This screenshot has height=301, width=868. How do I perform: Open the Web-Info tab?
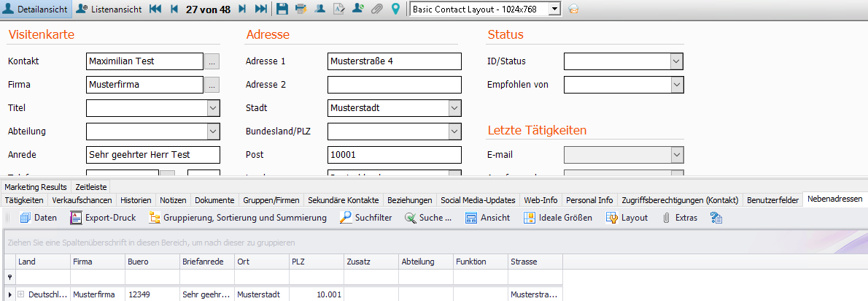click(540, 200)
